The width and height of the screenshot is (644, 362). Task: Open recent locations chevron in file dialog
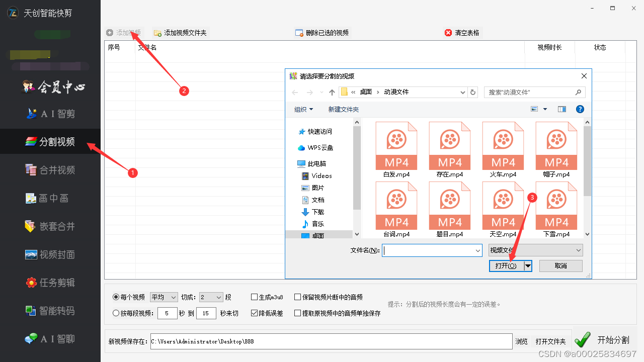pos(321,93)
